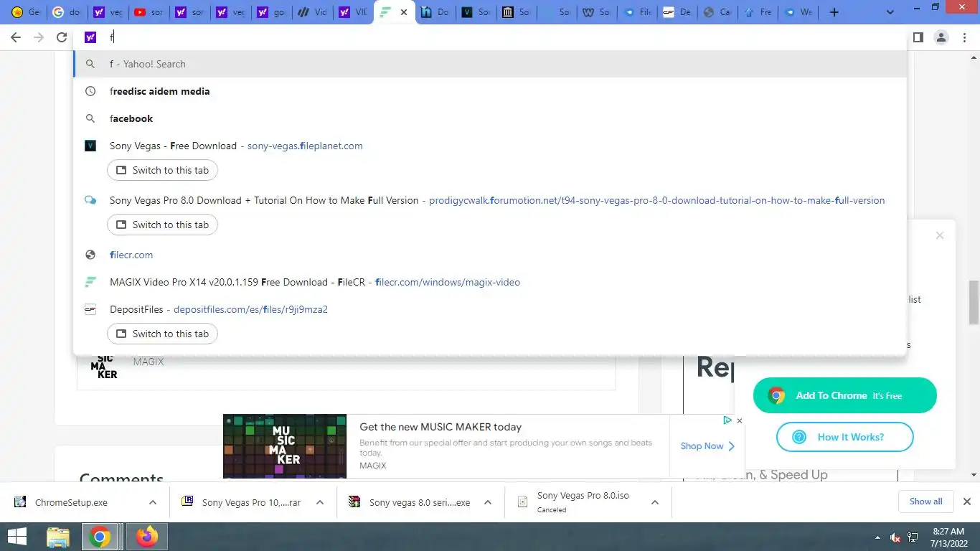This screenshot has height=551, width=980.
Task: Open File Explorer from the taskbar
Action: click(58, 537)
